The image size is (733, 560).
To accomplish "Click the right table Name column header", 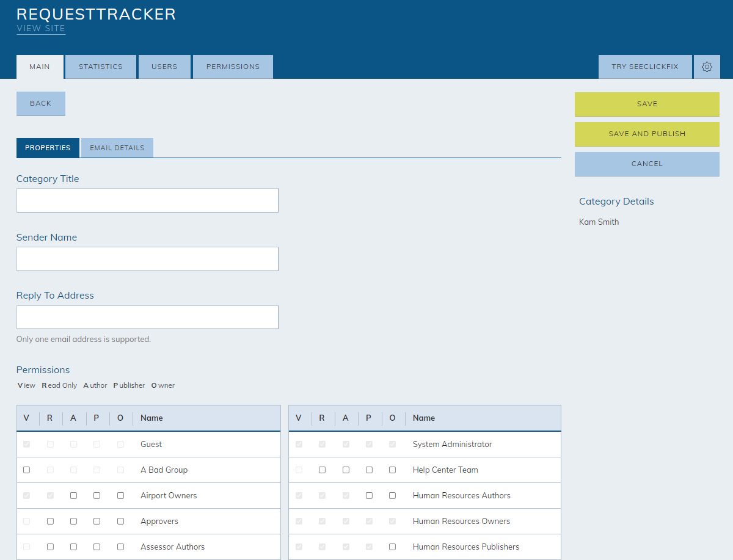I will click(x=424, y=418).
